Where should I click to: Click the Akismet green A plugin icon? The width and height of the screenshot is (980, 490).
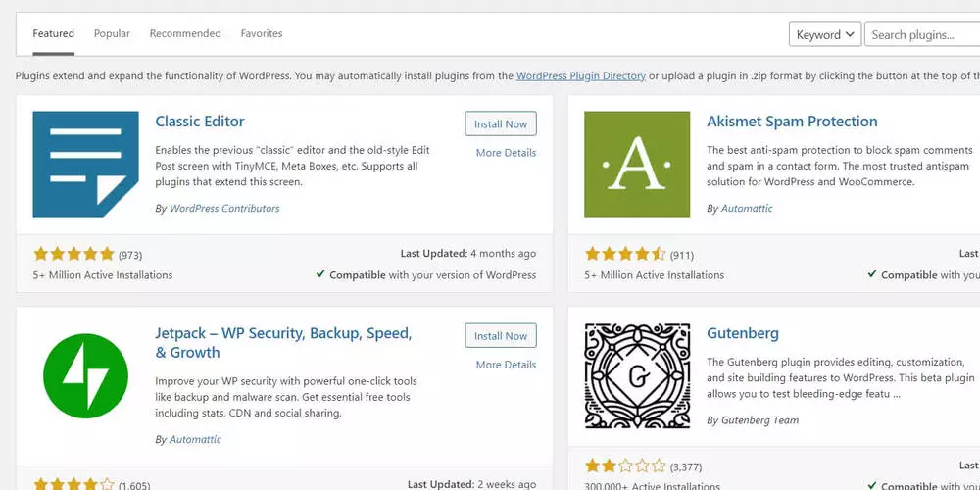637,165
